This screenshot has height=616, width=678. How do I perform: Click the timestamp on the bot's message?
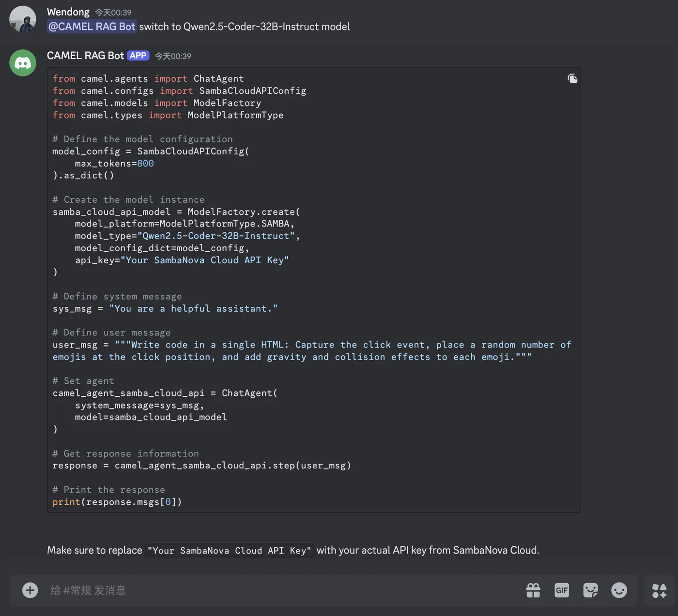[x=173, y=56]
